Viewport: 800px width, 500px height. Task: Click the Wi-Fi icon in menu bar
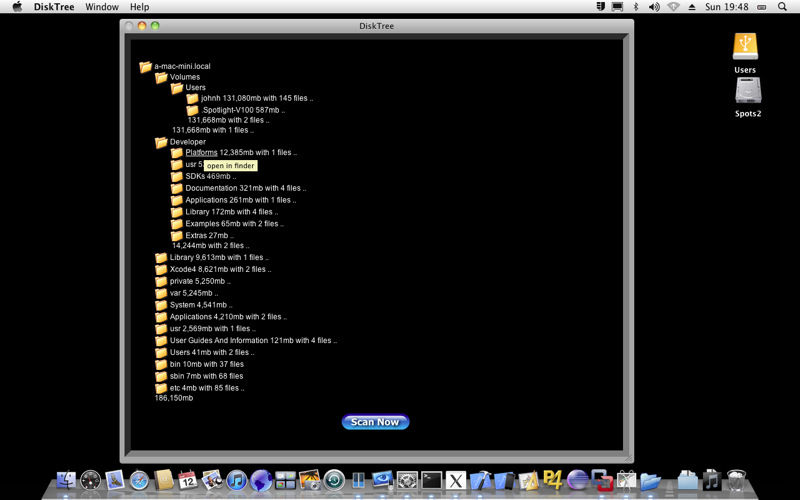tap(673, 7)
